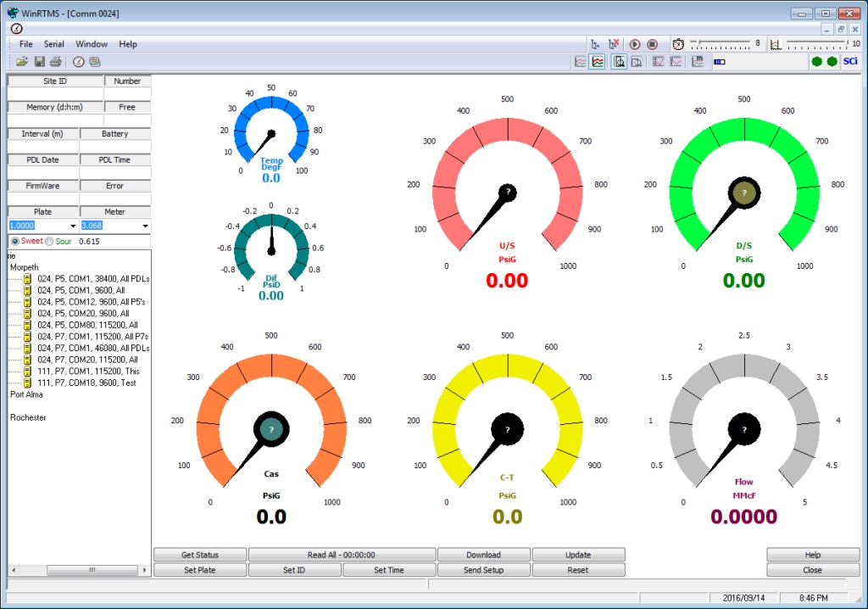The width and height of the screenshot is (868, 609).
Task: Expand the Morpeth tree node
Action: coord(25,267)
